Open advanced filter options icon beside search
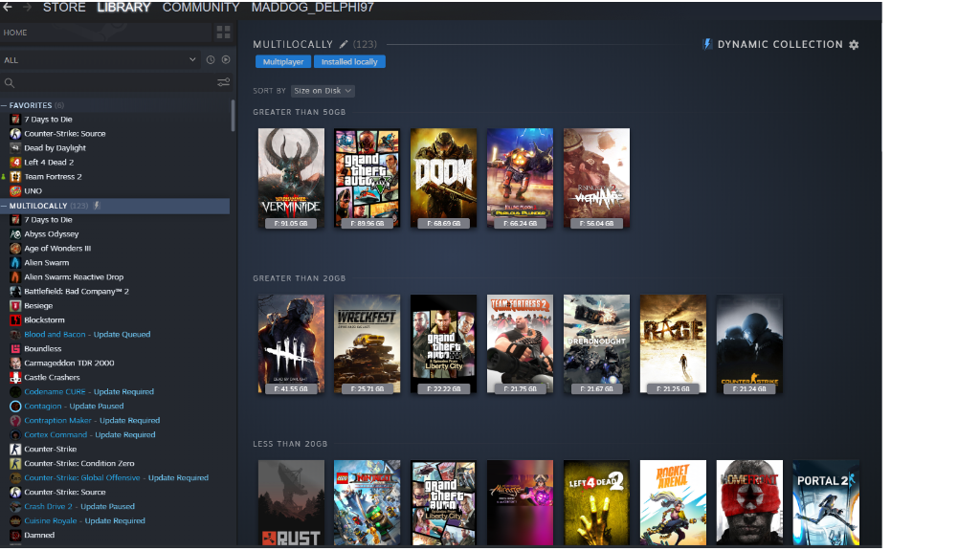This screenshot has height=551, width=980. 223,82
